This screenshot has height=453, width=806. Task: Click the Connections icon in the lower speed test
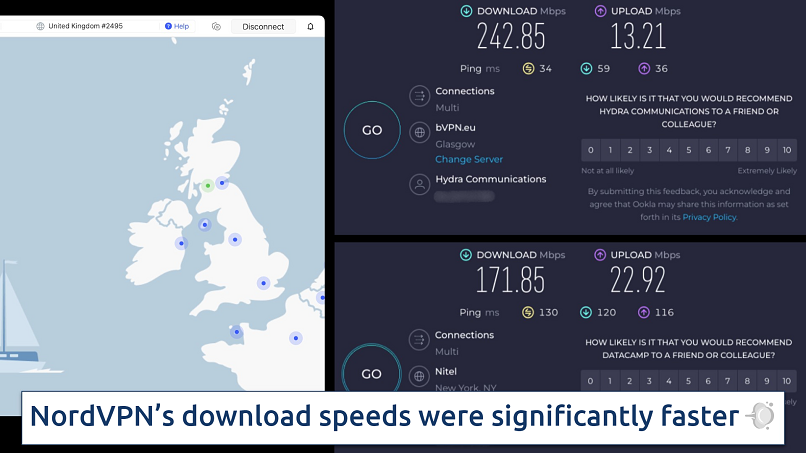pyautogui.click(x=419, y=341)
